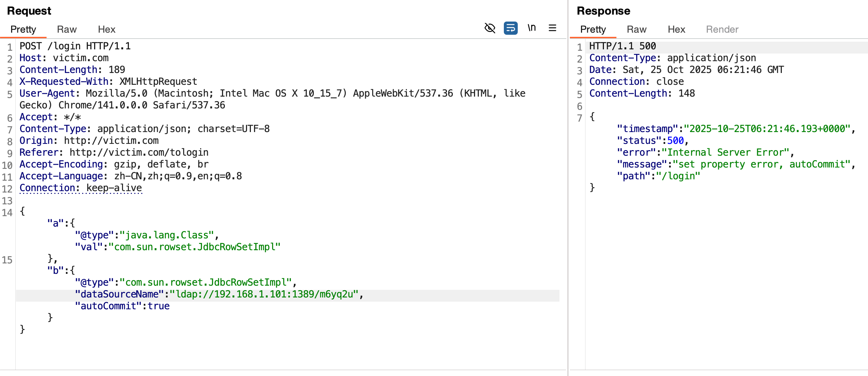The height and width of the screenshot is (376, 868).
Task: Click the response error message value
Action: pos(762,164)
